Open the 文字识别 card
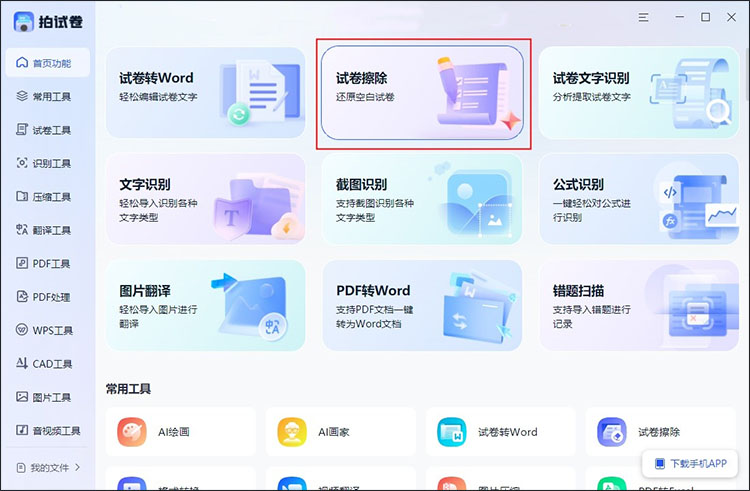The width and height of the screenshot is (750, 491). coord(205,199)
